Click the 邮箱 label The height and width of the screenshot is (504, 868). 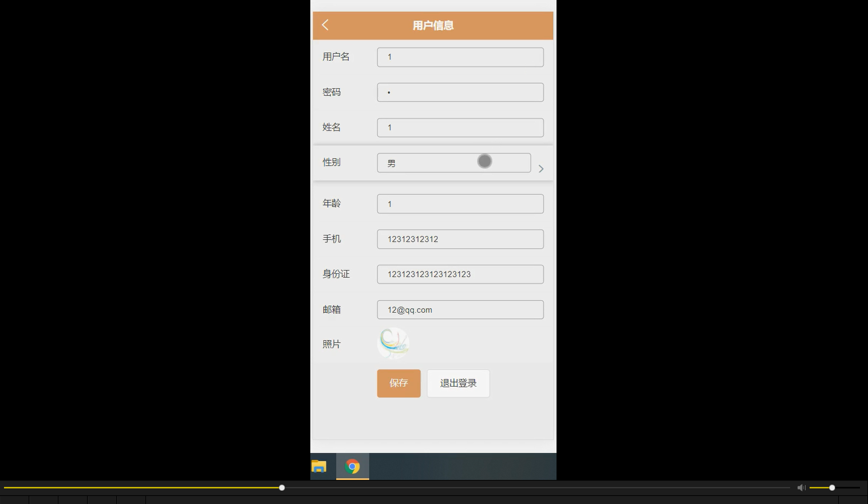click(x=332, y=309)
